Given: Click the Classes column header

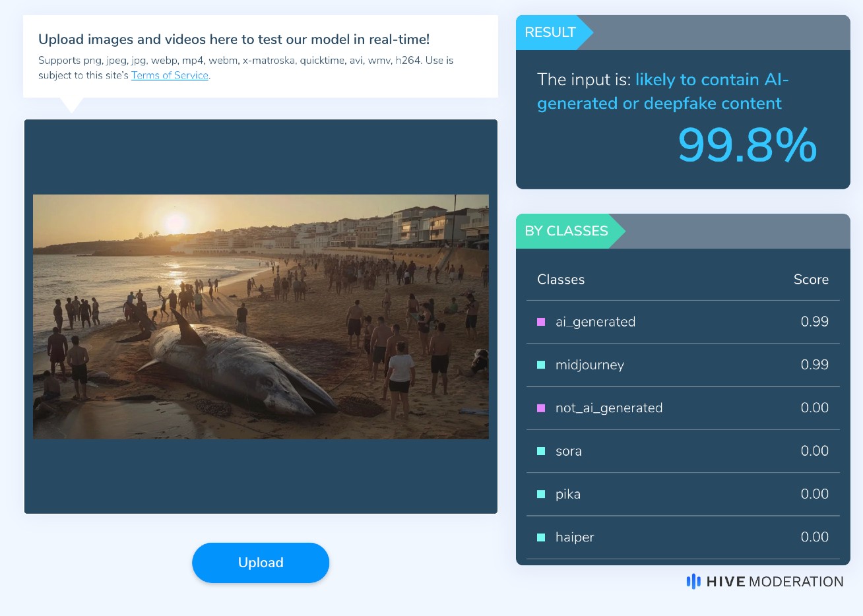Looking at the screenshot, I should tap(561, 279).
